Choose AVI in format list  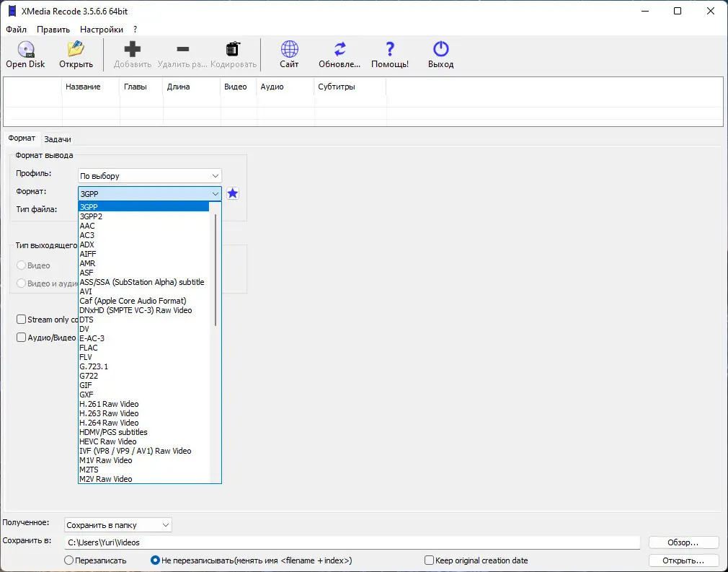click(x=144, y=291)
